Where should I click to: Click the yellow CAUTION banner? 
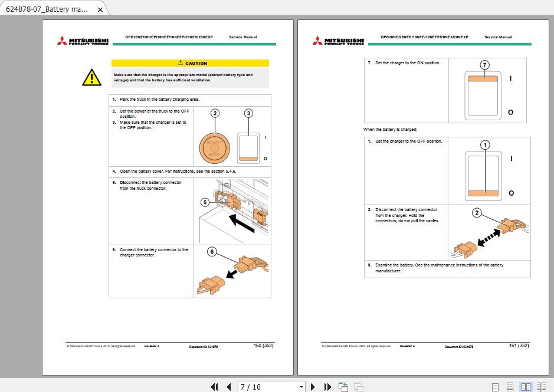(190, 63)
